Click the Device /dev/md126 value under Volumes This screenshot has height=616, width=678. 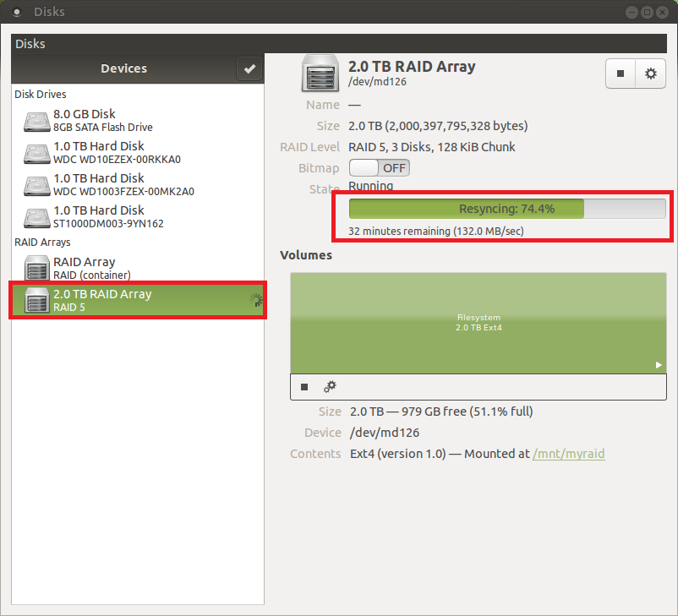385,433
